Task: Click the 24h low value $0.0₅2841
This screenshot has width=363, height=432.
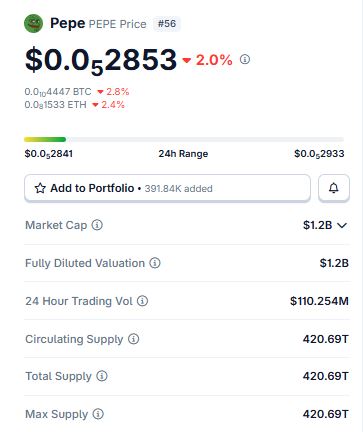Action: click(x=49, y=154)
